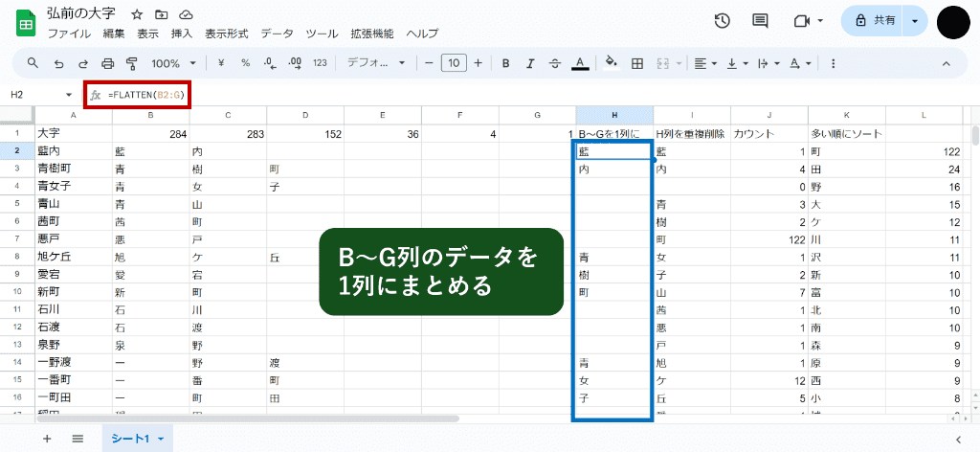
Task: Check the cloud save status icon
Action: (x=186, y=14)
